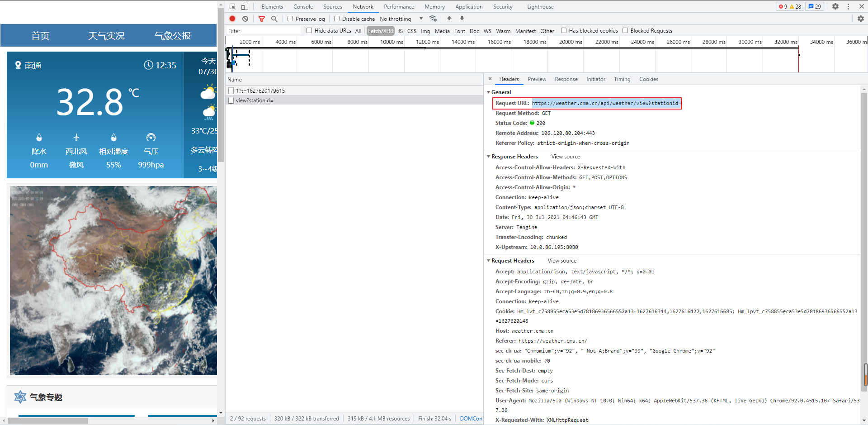
Task: Close the request details pane
Action: (x=490, y=79)
